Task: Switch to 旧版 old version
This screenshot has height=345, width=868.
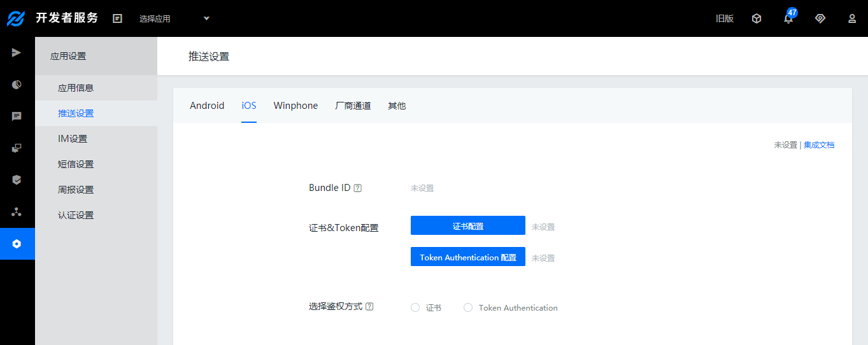Action: (x=725, y=18)
